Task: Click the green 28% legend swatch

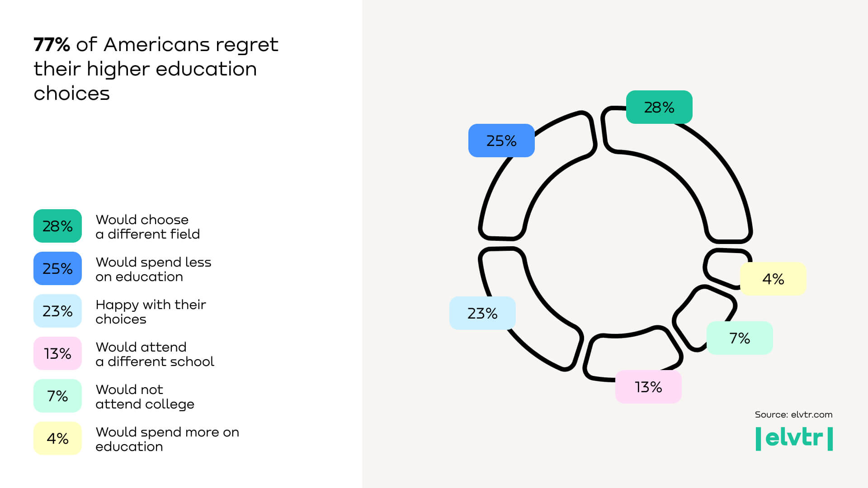Action: coord(57,226)
